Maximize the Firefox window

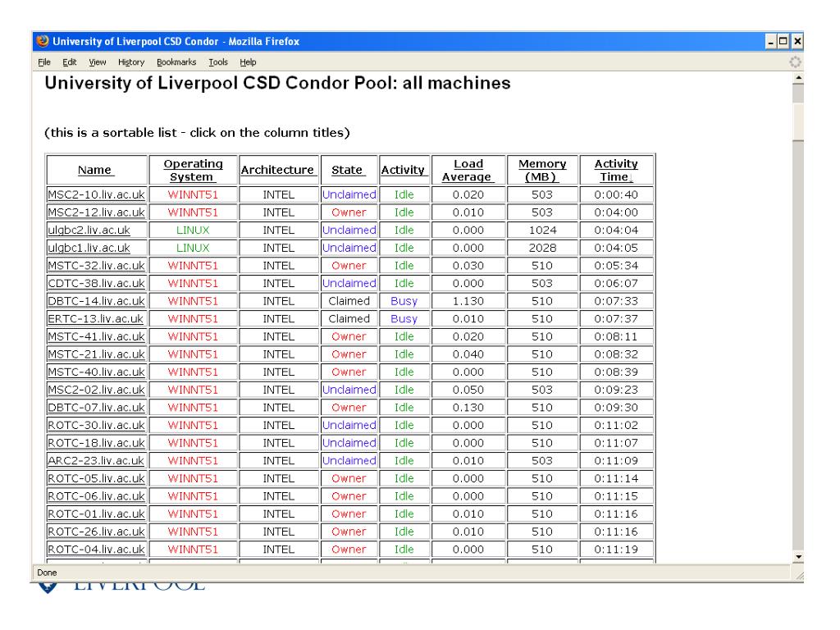(x=783, y=41)
